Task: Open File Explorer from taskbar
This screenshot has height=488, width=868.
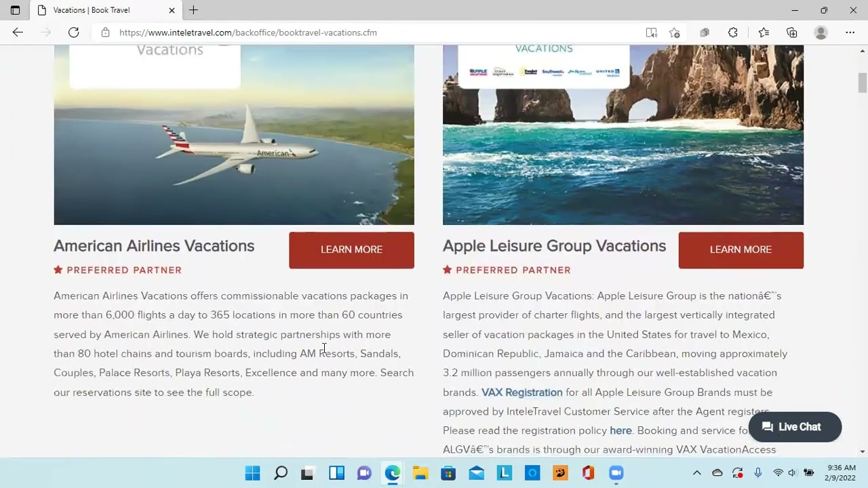Action: point(420,473)
